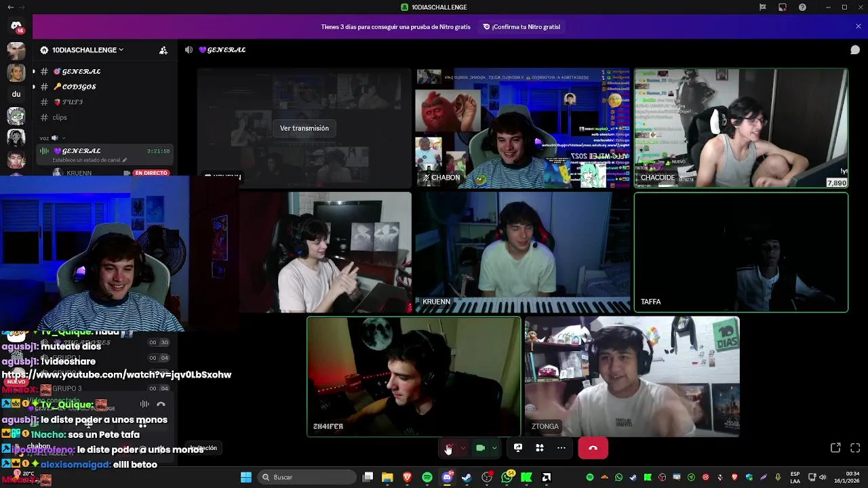Open the activities launcher icon
Image resolution: width=868 pixels, height=488 pixels.
click(540, 448)
